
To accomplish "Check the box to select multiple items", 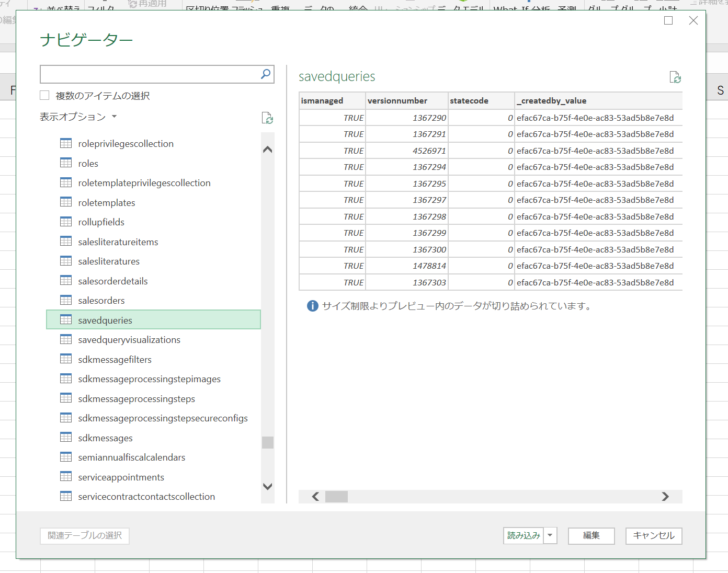I will coord(44,95).
